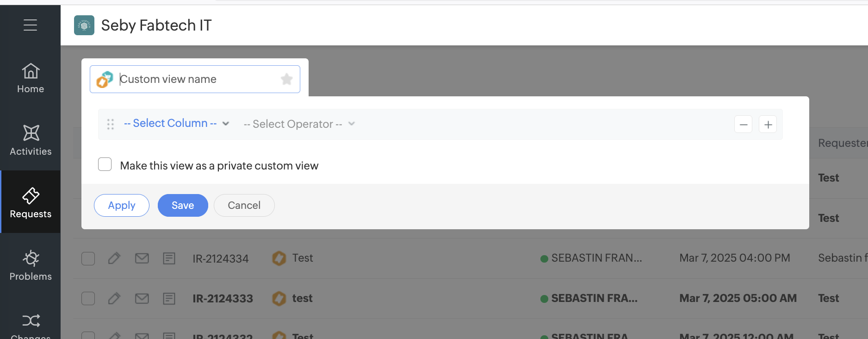The width and height of the screenshot is (868, 339).
Task: Open the Select Column dropdown
Action: click(176, 124)
